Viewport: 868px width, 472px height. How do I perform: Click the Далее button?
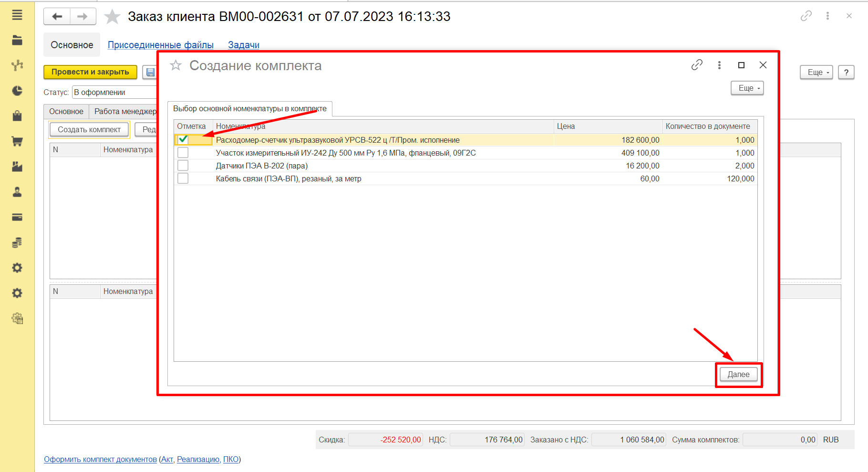click(739, 375)
